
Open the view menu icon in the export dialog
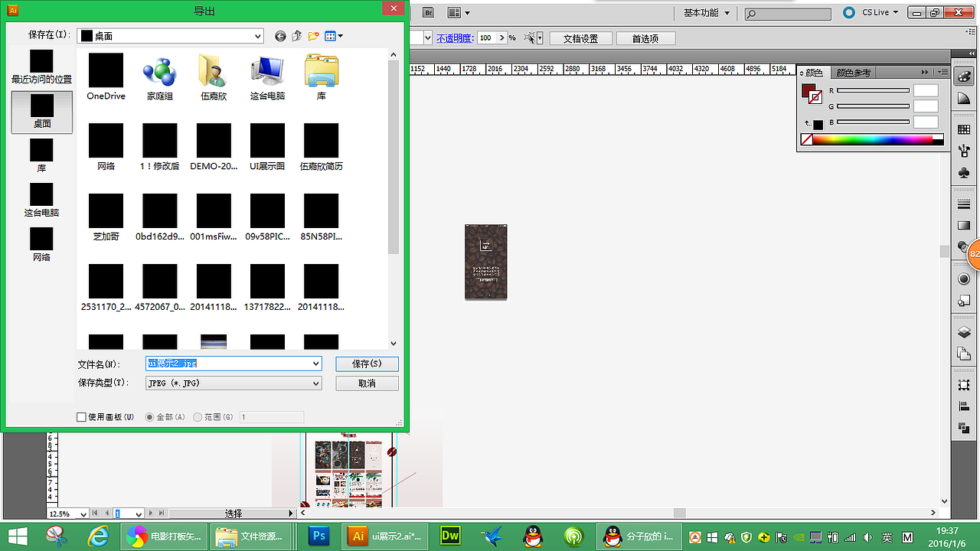pyautogui.click(x=334, y=36)
